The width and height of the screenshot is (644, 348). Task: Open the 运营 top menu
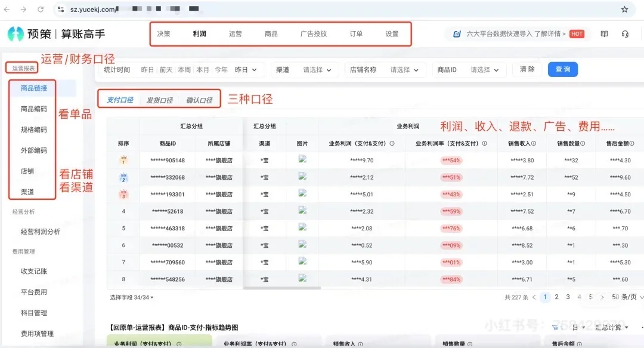[235, 34]
